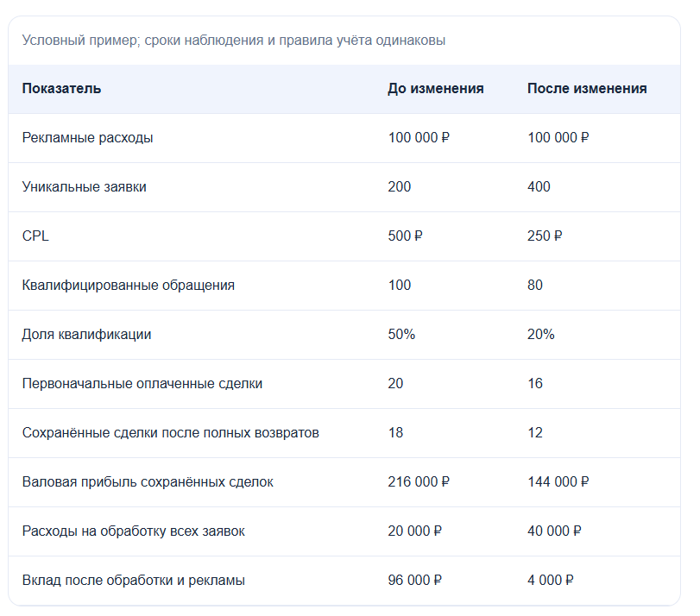
Task: Click the '250 ₽' CPL value
Action: [545, 236]
